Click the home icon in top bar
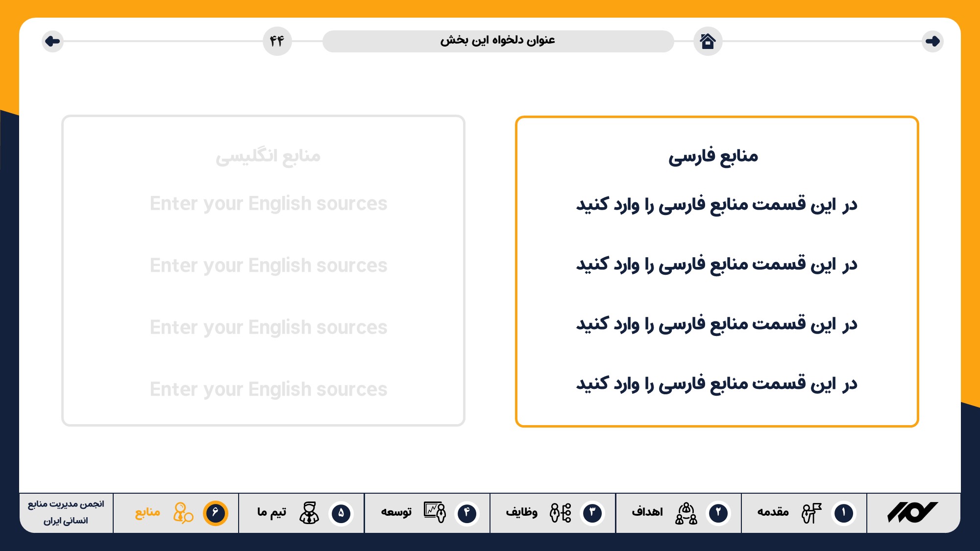Screen dimensions: 980x551 tap(708, 41)
